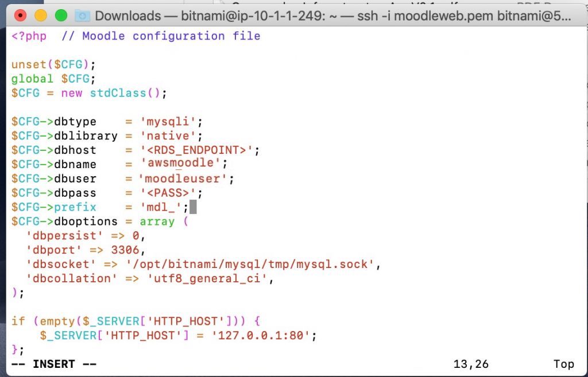
Task: Click the '// Moodle configuration file' comment
Action: click(x=161, y=36)
